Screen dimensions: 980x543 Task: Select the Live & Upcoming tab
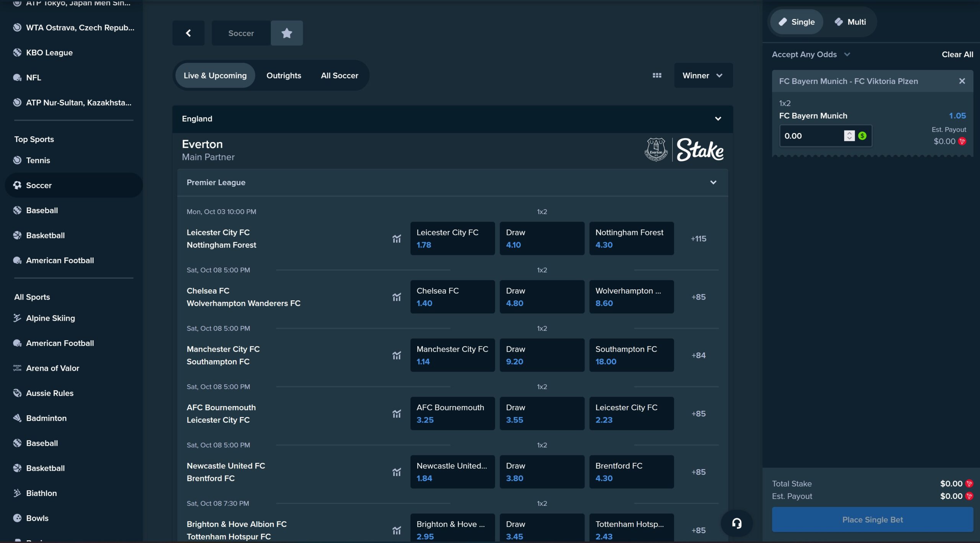click(x=215, y=75)
